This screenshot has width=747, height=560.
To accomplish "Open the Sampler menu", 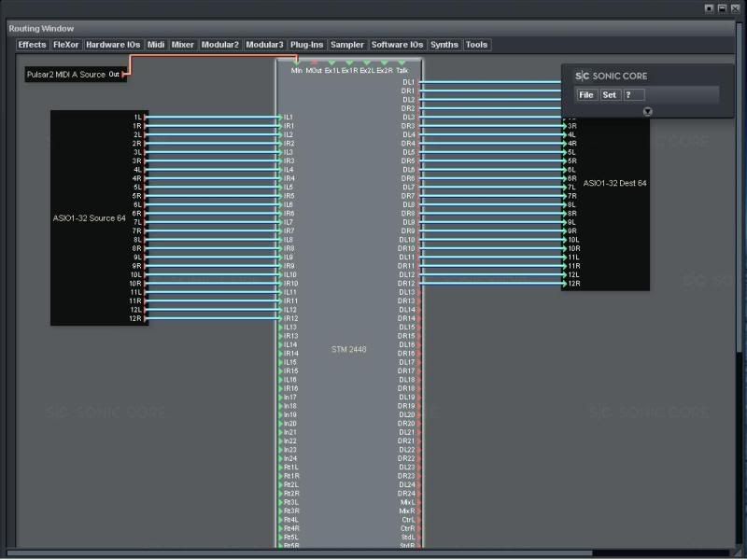I will tap(346, 45).
